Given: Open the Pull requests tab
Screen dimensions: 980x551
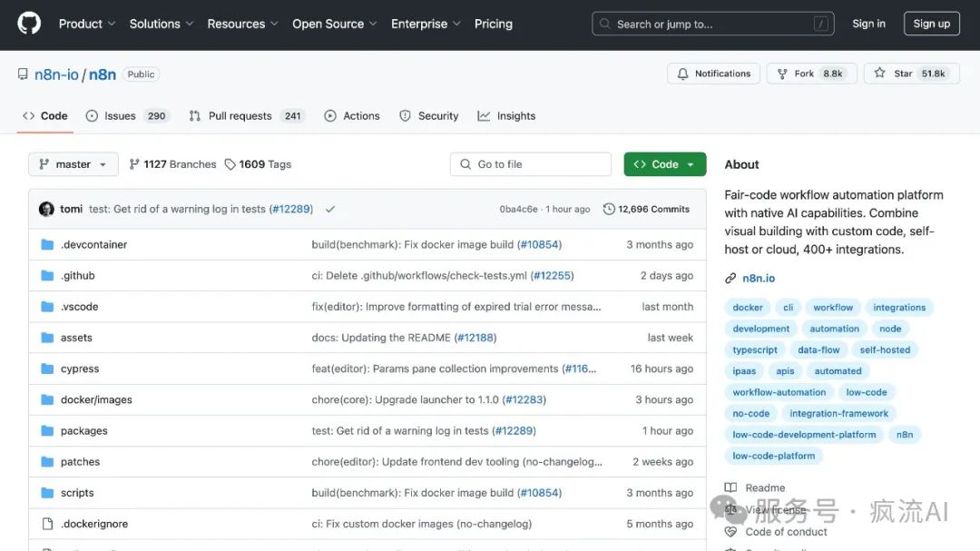Looking at the screenshot, I should pos(246,115).
